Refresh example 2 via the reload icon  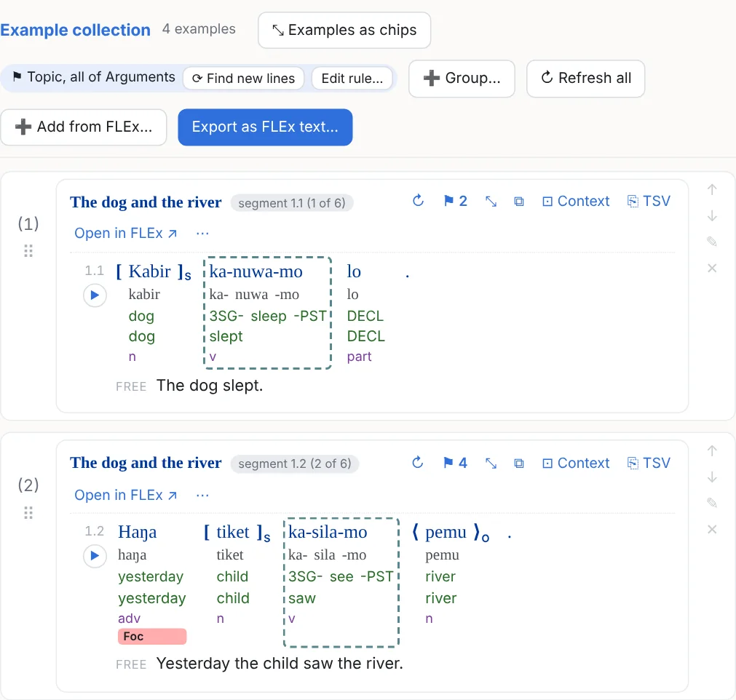click(418, 463)
